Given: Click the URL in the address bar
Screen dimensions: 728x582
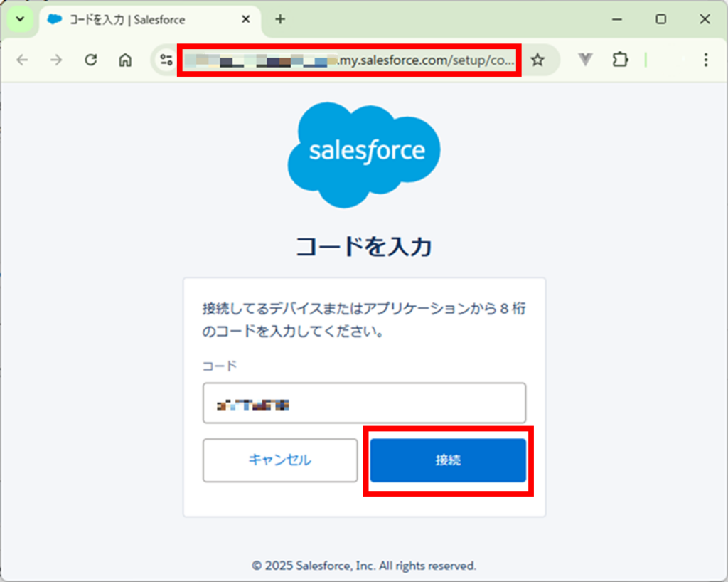Looking at the screenshot, I should coord(348,60).
